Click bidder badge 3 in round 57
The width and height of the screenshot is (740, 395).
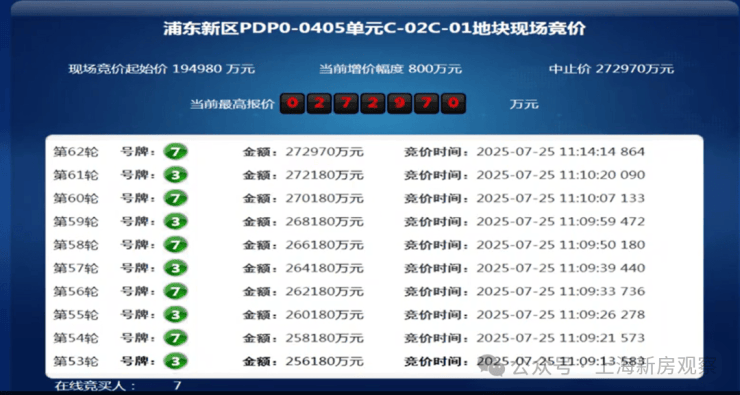click(x=176, y=268)
